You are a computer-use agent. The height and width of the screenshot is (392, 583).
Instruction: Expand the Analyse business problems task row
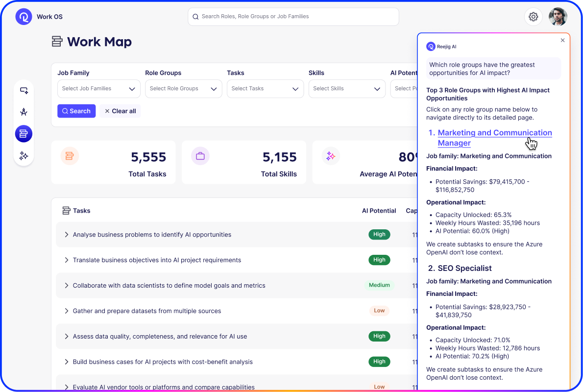(x=67, y=235)
